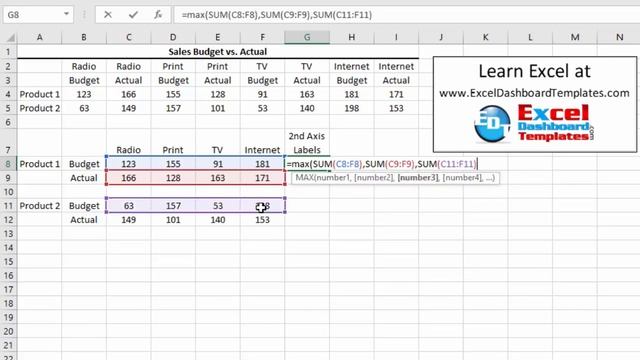Click cell C9 containing 166

[x=129, y=178]
